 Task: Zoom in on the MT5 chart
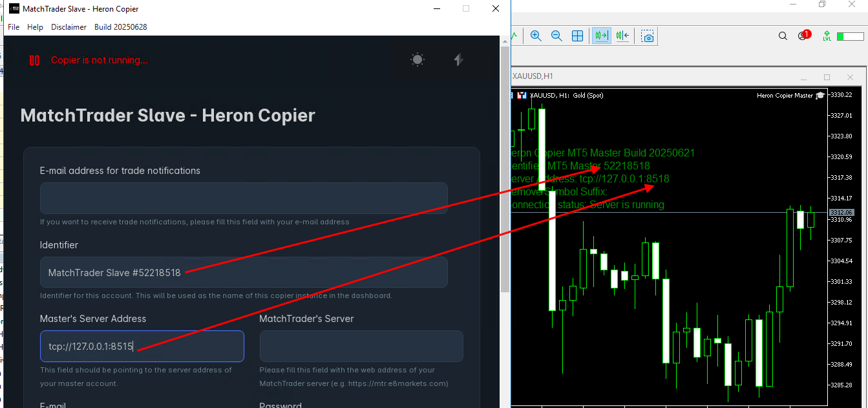[536, 36]
